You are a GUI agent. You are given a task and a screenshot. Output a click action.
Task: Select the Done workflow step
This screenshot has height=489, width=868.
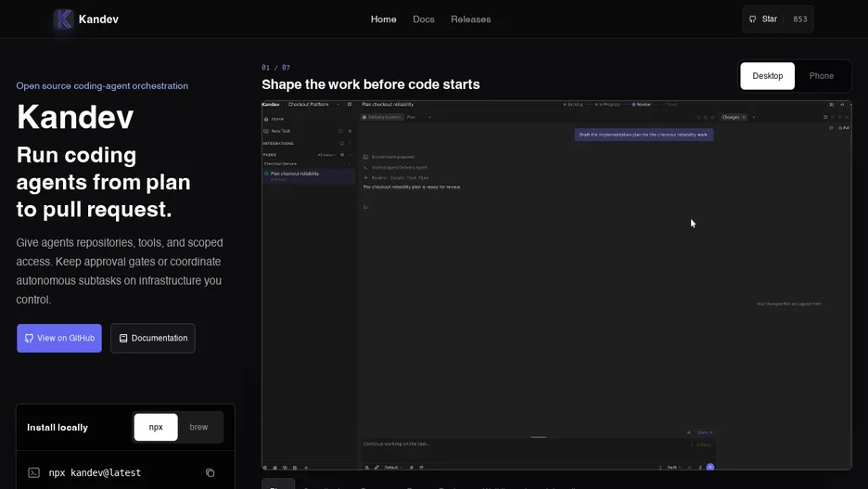tap(670, 104)
